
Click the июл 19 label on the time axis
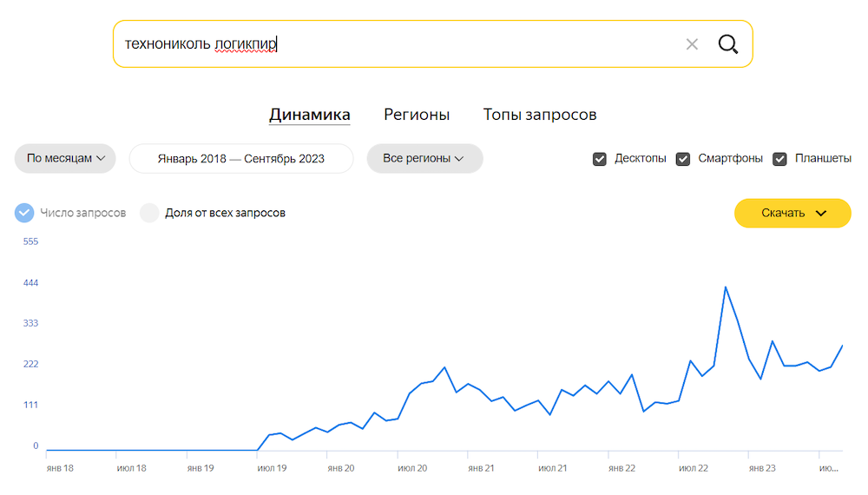(x=272, y=469)
